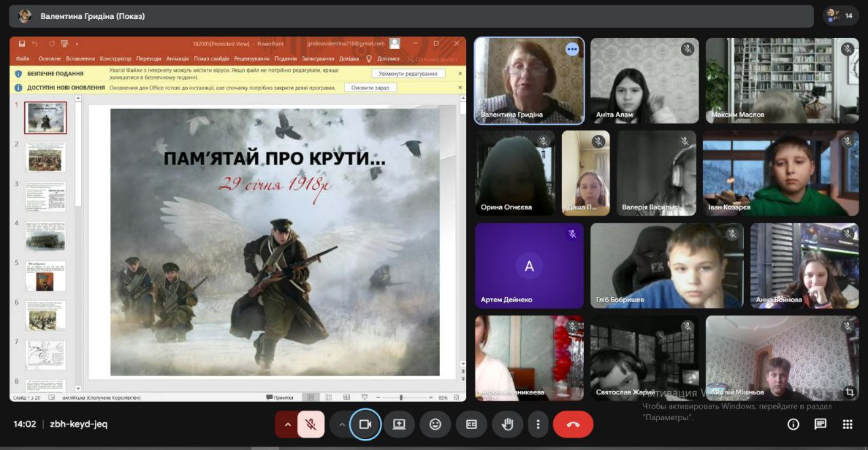Viewport: 868px width, 450px height.
Task: Hang up with the red end call button
Action: (x=572, y=424)
